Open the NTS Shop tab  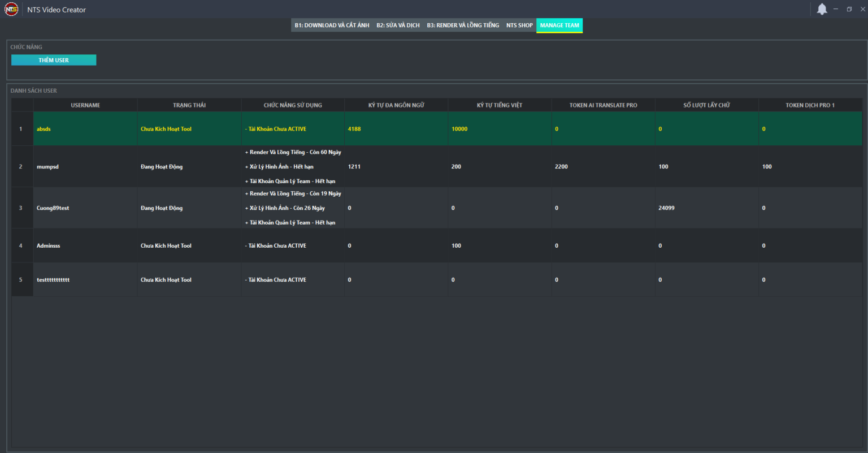(x=519, y=25)
